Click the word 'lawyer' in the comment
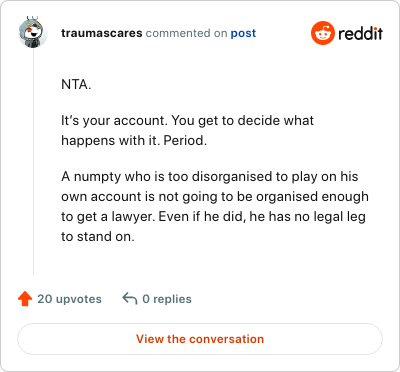 click(x=132, y=217)
